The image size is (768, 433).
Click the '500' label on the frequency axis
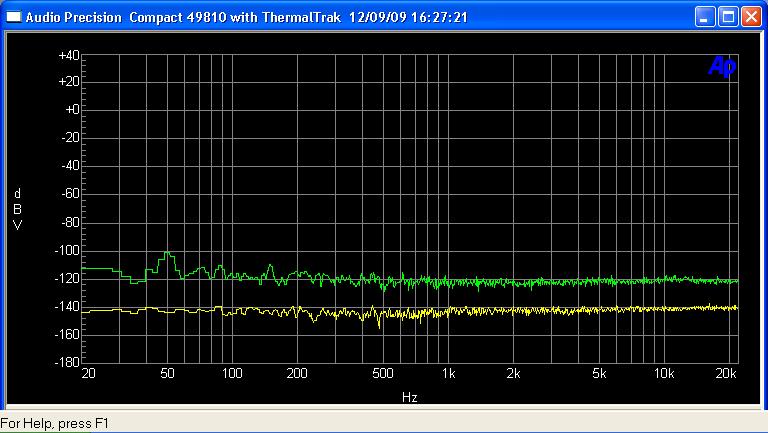383,374
